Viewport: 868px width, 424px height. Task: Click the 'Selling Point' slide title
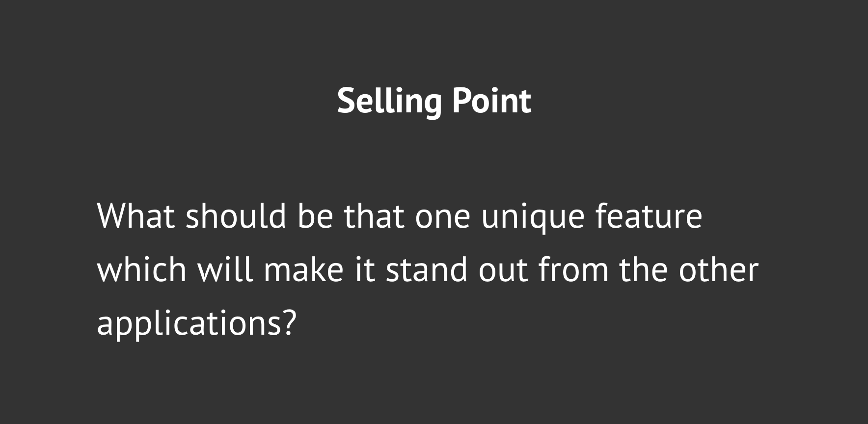tap(434, 101)
